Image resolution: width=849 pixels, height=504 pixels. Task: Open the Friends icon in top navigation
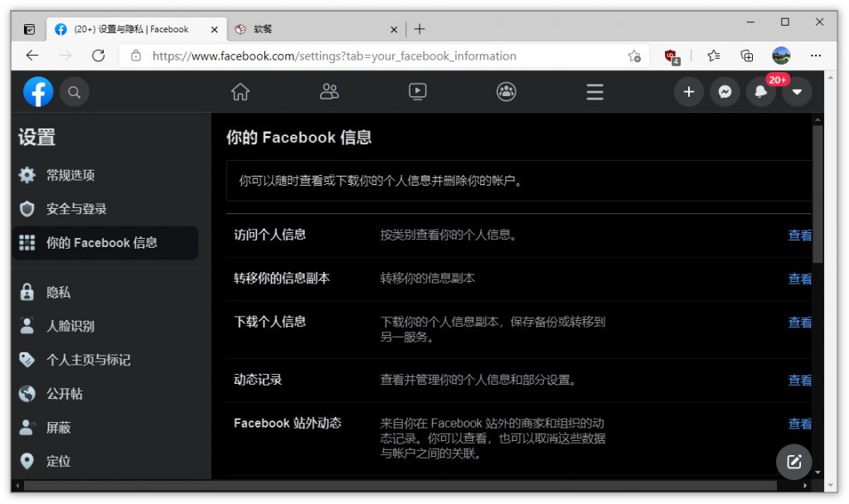(329, 92)
